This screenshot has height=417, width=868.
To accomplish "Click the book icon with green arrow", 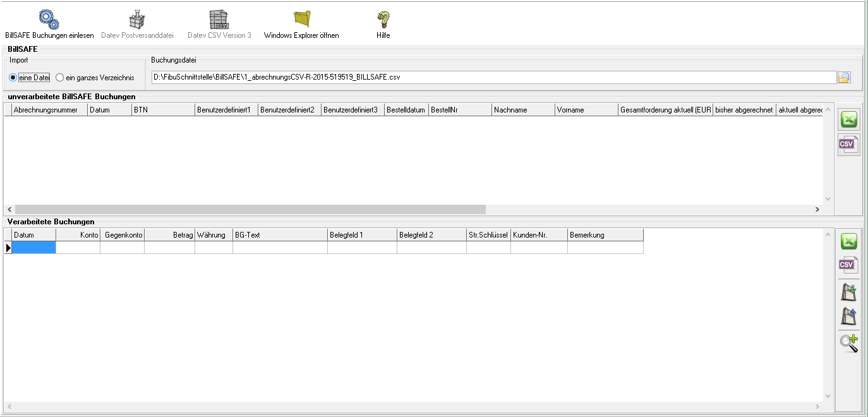I will click(848, 291).
